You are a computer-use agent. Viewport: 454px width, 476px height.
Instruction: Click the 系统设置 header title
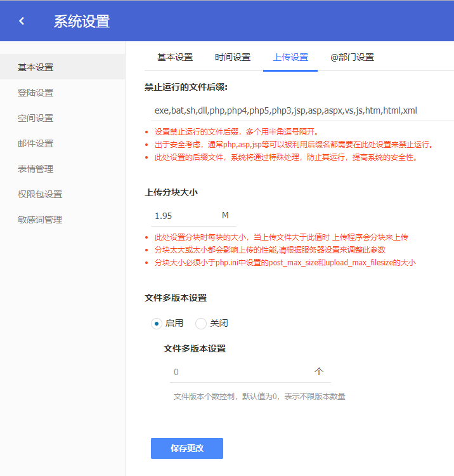click(x=81, y=21)
